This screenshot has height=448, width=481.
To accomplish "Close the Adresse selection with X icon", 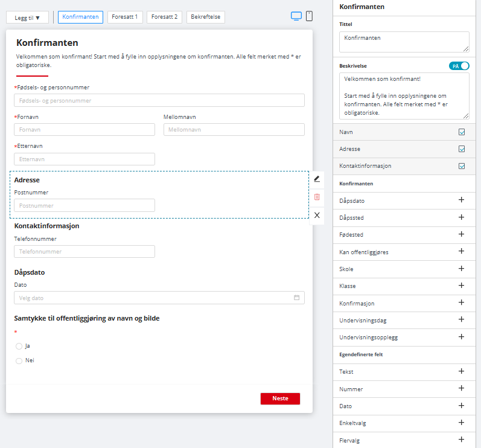I will click(317, 214).
